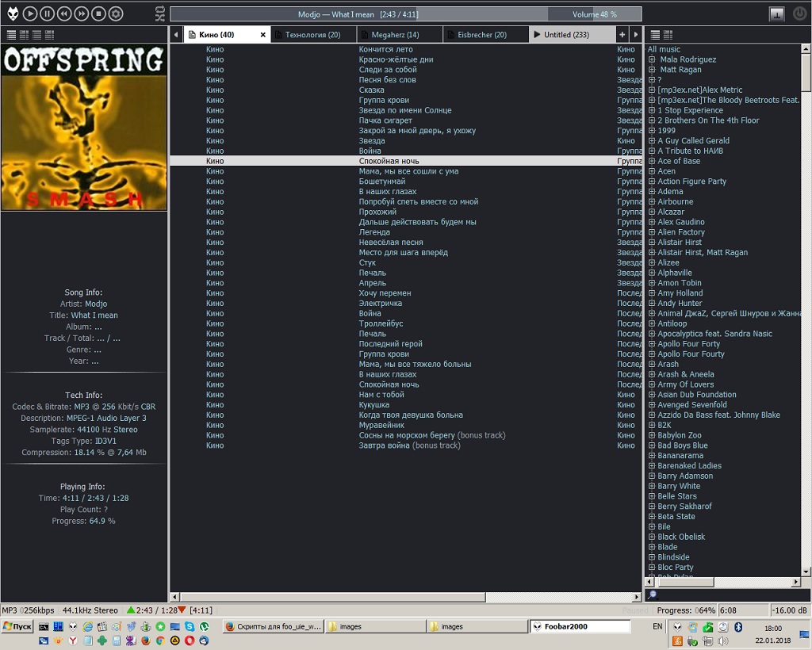Click the foobar2000 alien head logo
812x650 pixels.
tap(11, 13)
